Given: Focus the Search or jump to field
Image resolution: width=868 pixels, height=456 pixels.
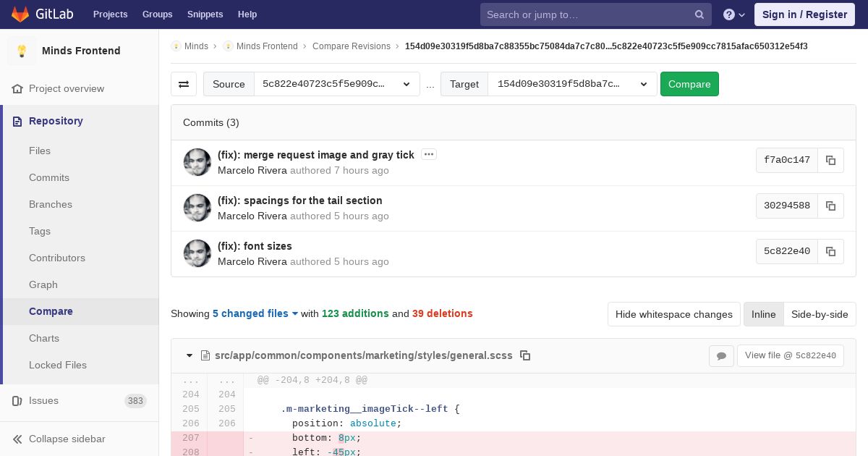Looking at the screenshot, I should point(587,14).
